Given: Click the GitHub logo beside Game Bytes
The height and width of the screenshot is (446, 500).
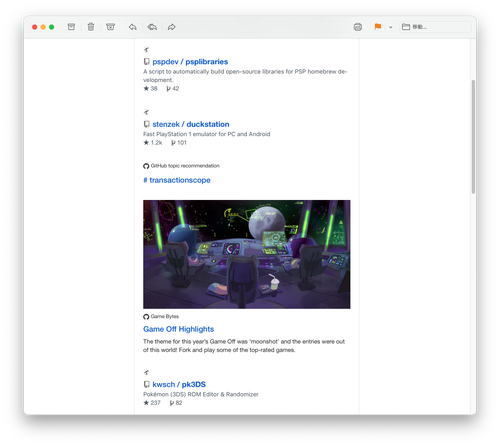Looking at the screenshot, I should click(146, 317).
